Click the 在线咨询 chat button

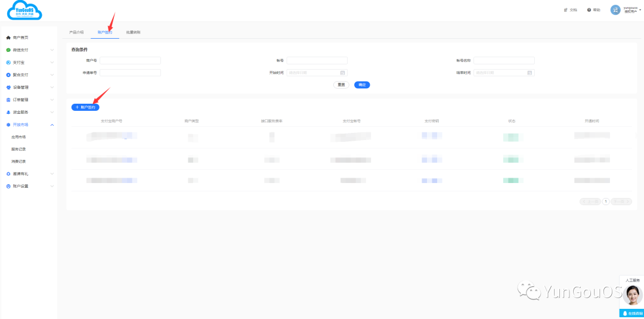631,313
